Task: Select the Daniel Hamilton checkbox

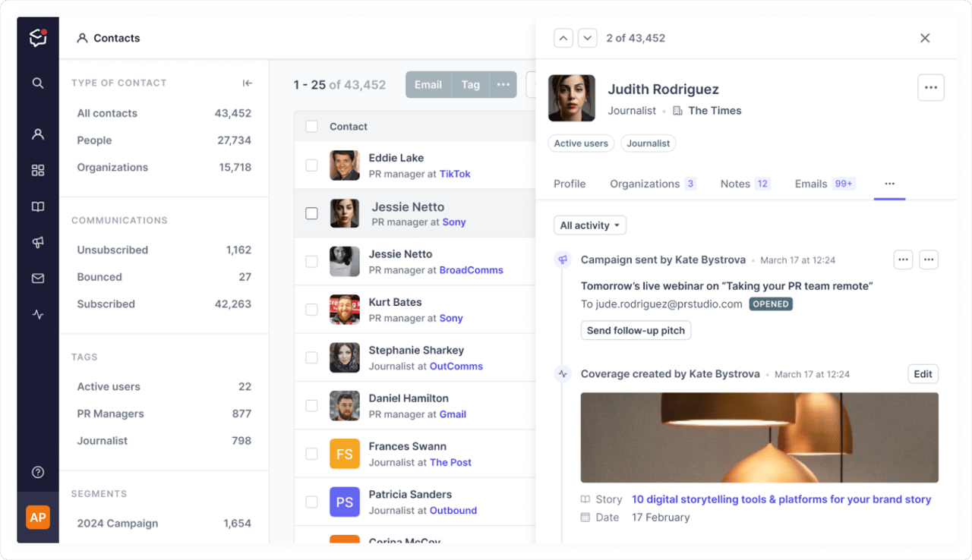Action: (x=311, y=406)
